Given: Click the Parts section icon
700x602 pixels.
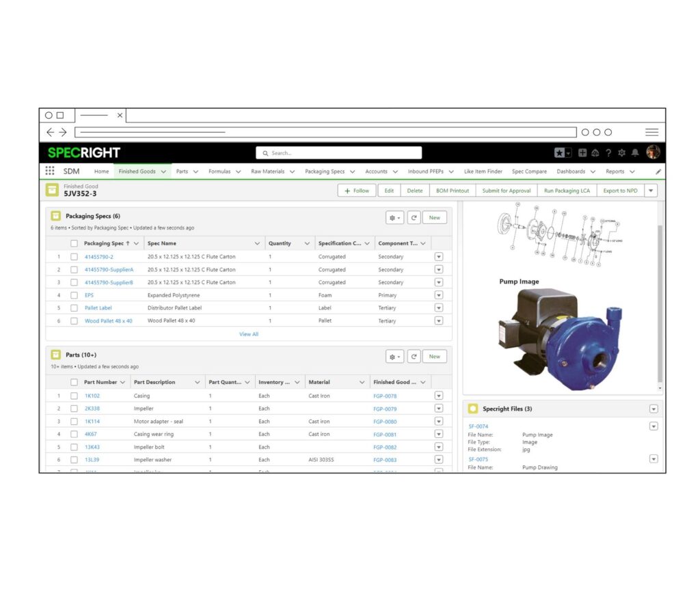Looking at the screenshot, I should coord(56,355).
